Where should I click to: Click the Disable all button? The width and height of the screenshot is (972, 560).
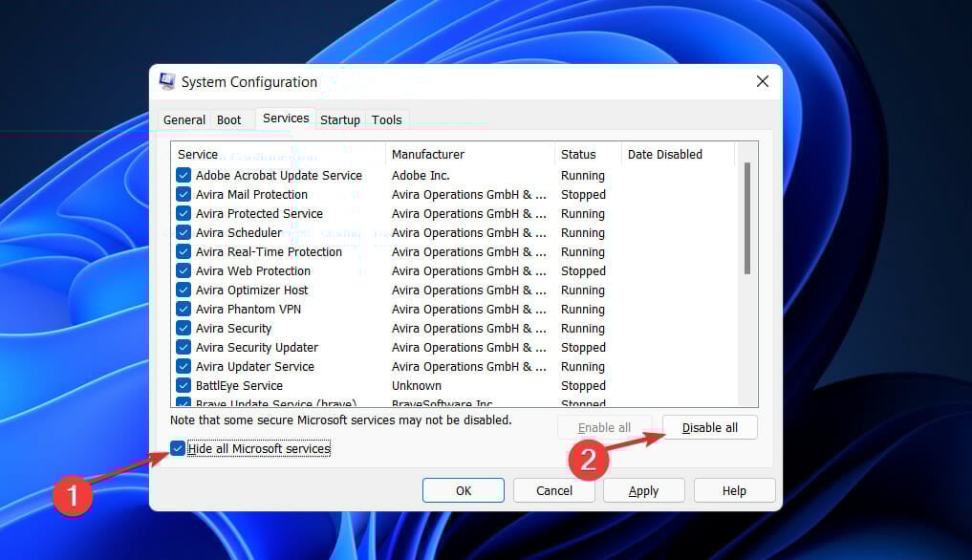[710, 427]
